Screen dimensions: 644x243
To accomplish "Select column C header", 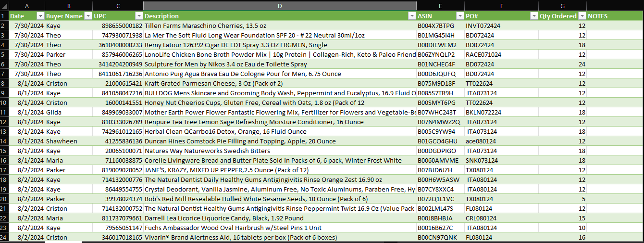I will click(118, 5).
